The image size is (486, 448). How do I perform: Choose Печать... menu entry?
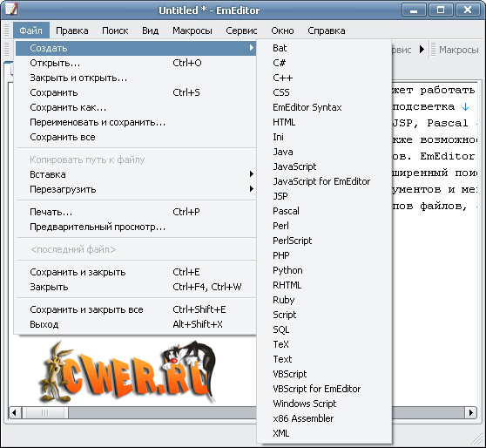[x=136, y=212]
